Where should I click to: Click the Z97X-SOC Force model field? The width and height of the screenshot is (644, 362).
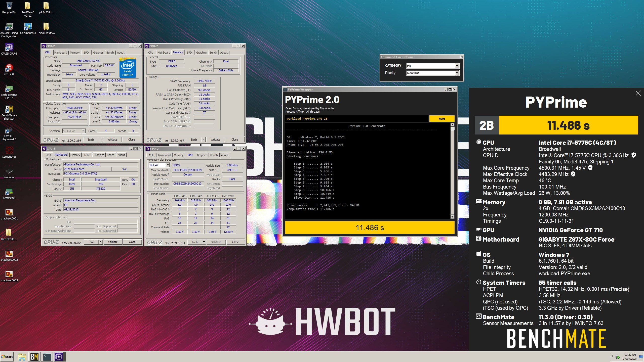[x=87, y=169]
